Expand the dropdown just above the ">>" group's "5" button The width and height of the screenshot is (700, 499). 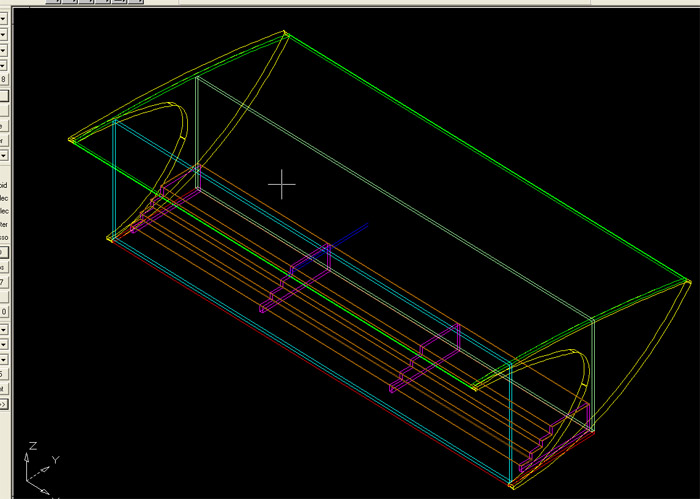4,359
